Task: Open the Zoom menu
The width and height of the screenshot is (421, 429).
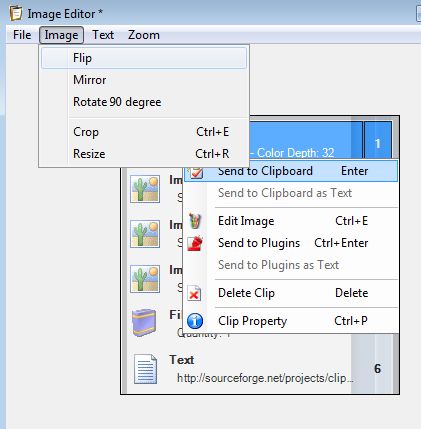Action: coord(144,35)
